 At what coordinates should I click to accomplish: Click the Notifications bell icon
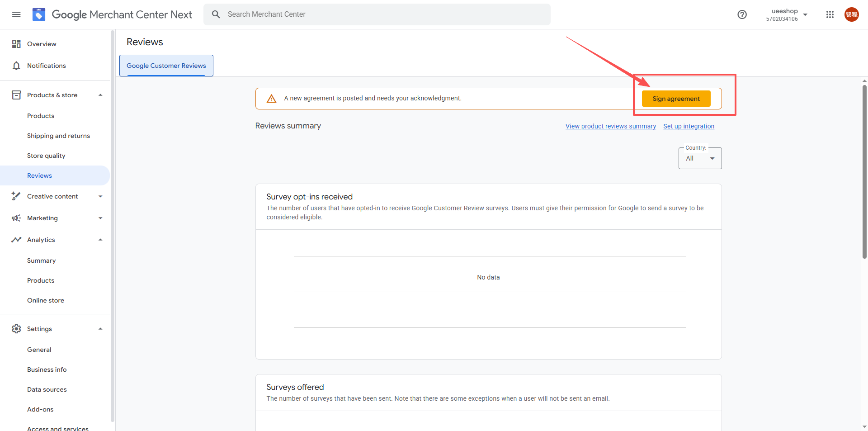16,66
